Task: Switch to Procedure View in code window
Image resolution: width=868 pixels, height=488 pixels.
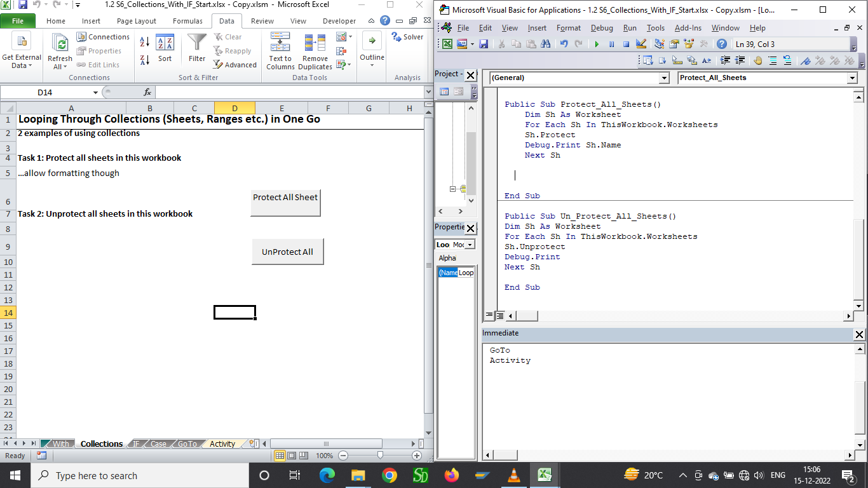Action: [x=489, y=315]
